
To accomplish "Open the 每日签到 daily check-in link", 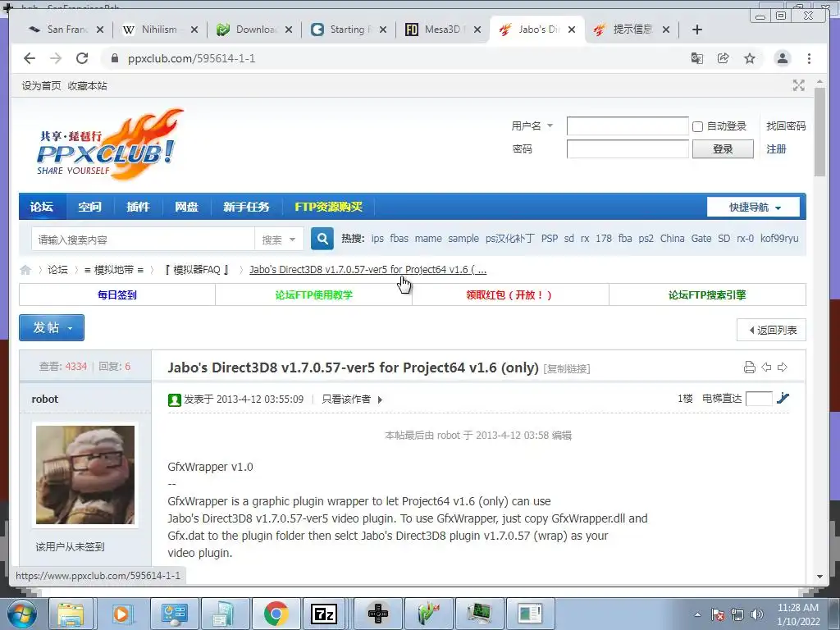I will tap(116, 294).
